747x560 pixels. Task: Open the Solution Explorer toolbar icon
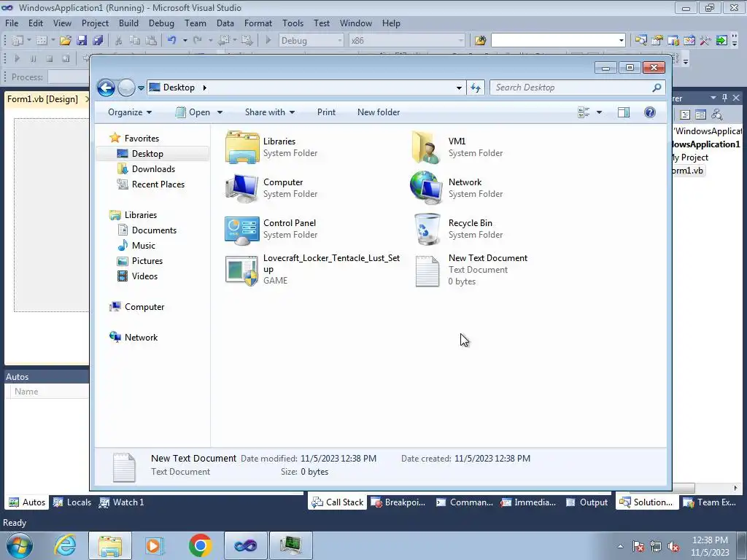pos(640,41)
